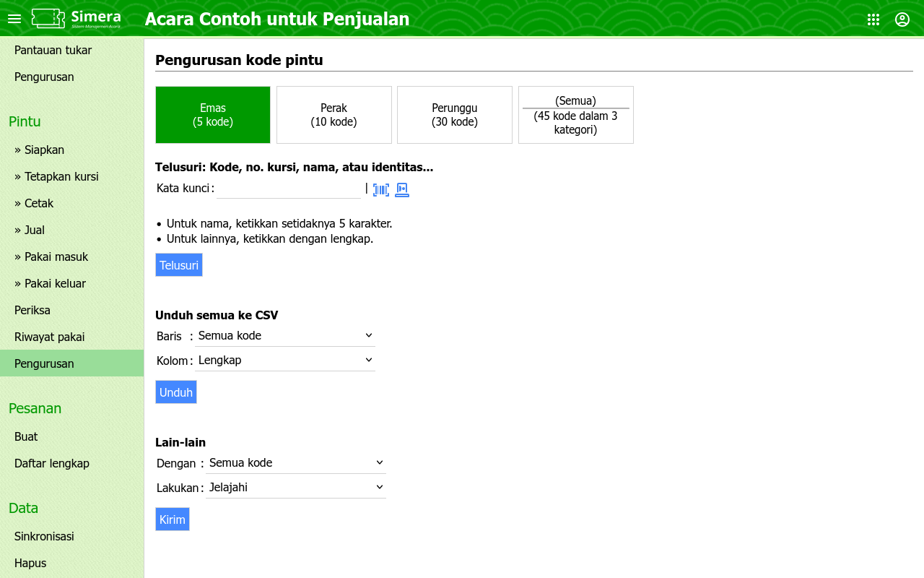This screenshot has width=924, height=578.
Task: Click the Simera logo
Action: coord(76,19)
